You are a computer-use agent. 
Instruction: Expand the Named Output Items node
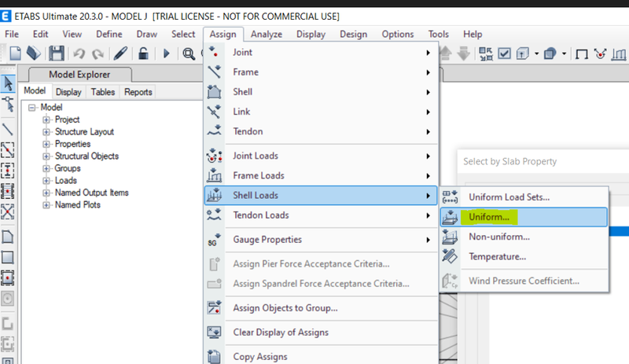pyautogui.click(x=46, y=193)
